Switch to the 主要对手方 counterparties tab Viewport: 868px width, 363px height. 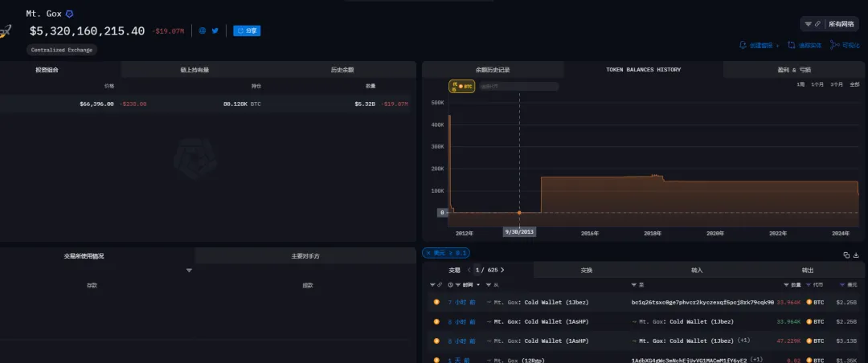click(x=305, y=256)
